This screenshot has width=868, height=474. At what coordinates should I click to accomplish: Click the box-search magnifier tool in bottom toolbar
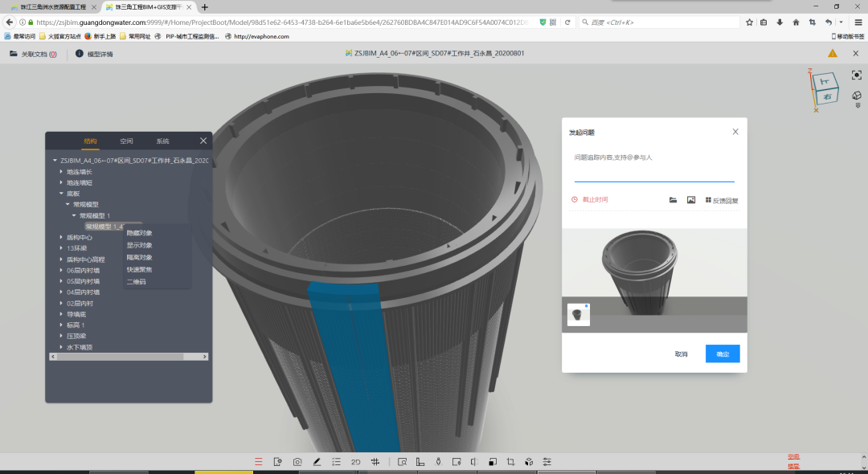click(403, 462)
